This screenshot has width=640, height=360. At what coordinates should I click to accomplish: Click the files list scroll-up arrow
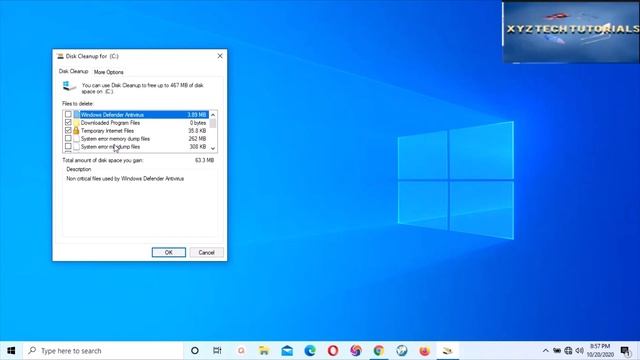tap(213, 115)
